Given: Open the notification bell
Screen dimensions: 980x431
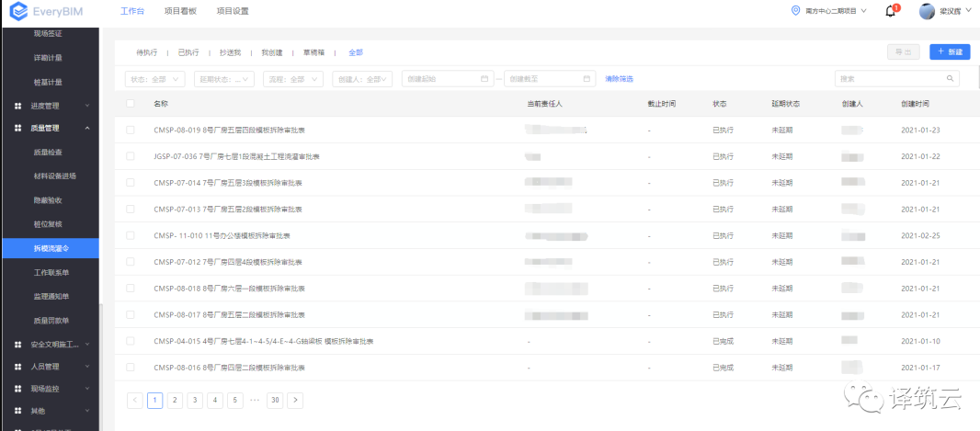Looking at the screenshot, I should pyautogui.click(x=891, y=11).
